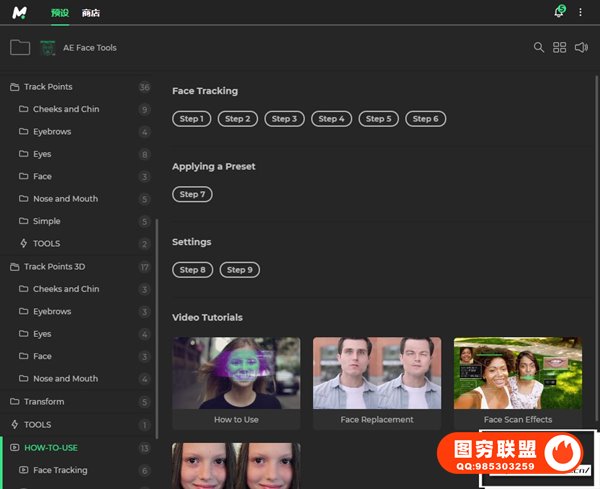Click the megaphone announcements icon
Viewport: 600px width, 489px height.
coord(581,47)
